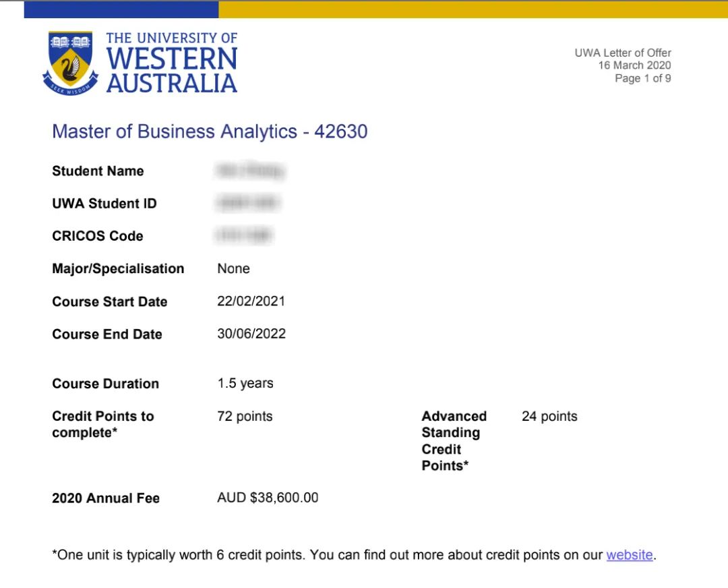Screen dimensions: 728x588
Task: Open the 'website' credit points link
Action: (x=629, y=555)
